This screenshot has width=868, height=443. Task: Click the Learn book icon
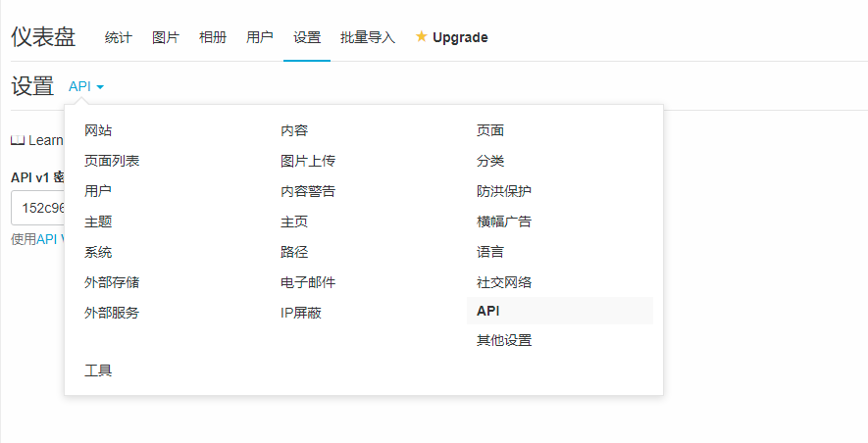point(17,140)
